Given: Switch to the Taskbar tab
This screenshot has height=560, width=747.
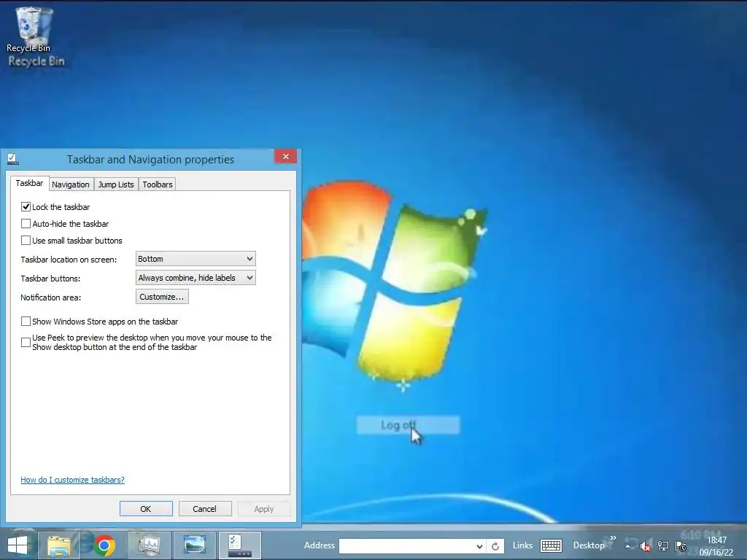Looking at the screenshot, I should coord(29,183).
